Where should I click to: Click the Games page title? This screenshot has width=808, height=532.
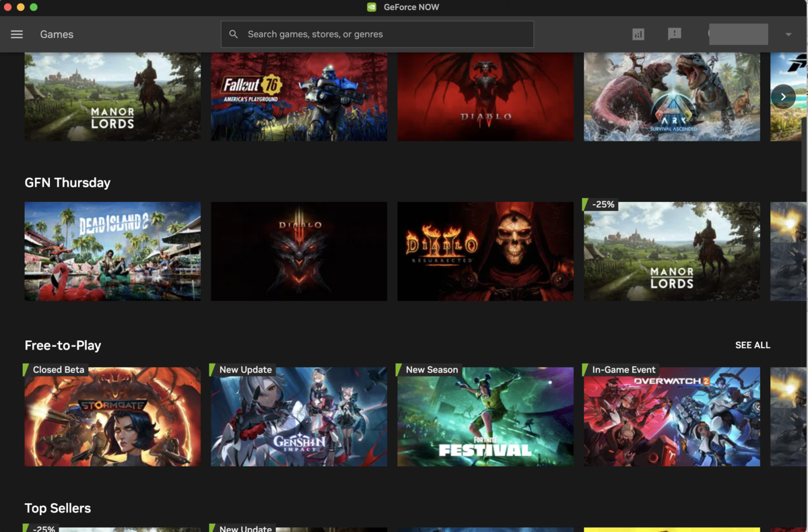click(x=57, y=34)
